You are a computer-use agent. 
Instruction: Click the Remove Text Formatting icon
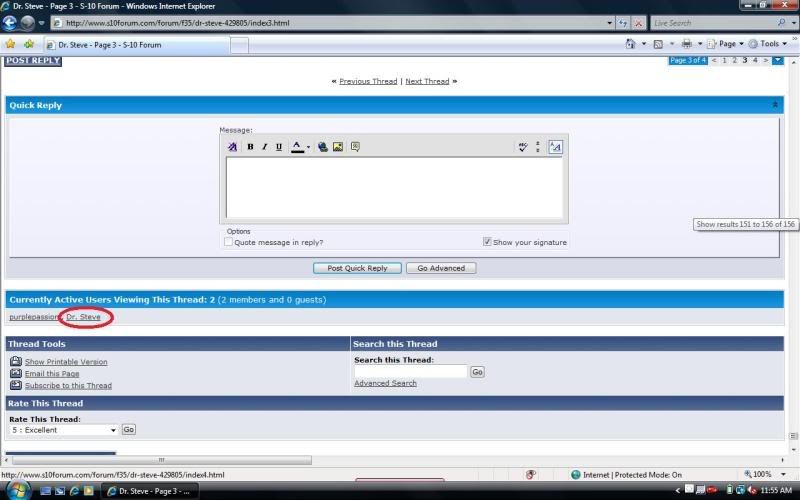(232, 147)
